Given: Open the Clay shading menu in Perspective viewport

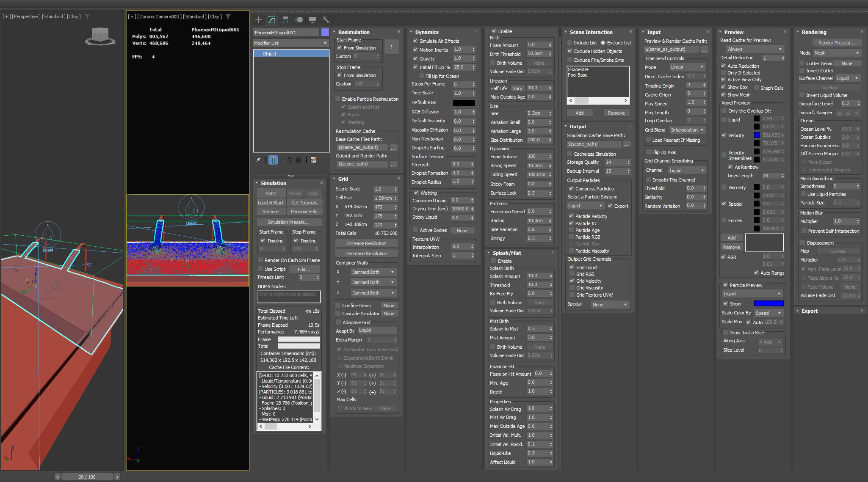Looking at the screenshot, I should pyautogui.click(x=74, y=17).
